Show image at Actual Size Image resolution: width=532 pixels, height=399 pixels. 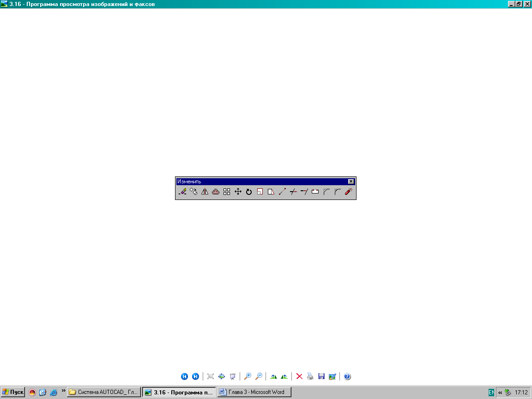coord(222,376)
